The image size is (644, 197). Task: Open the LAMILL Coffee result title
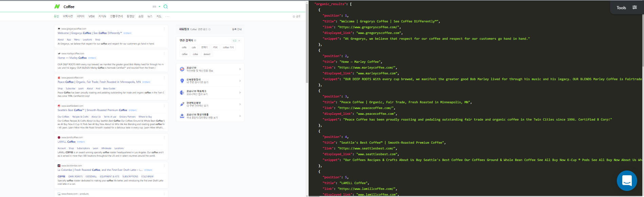coord(67,142)
